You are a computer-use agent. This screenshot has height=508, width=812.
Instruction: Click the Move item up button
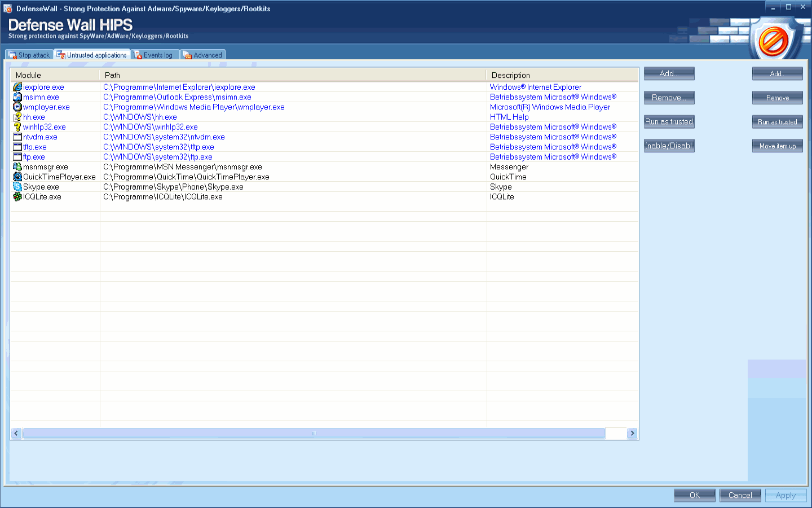click(778, 146)
